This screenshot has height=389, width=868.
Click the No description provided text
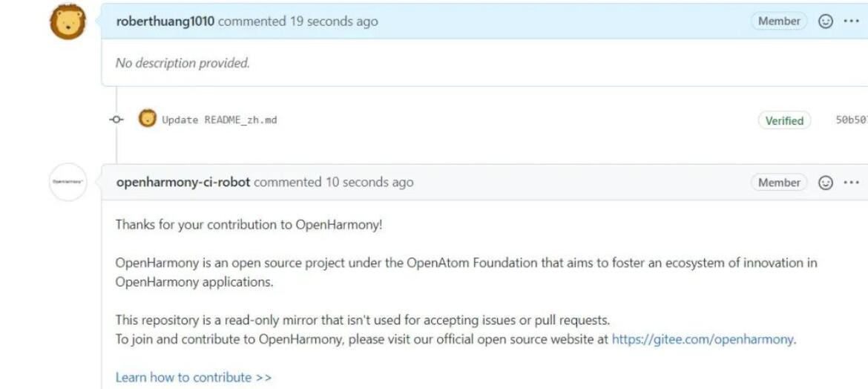point(183,63)
